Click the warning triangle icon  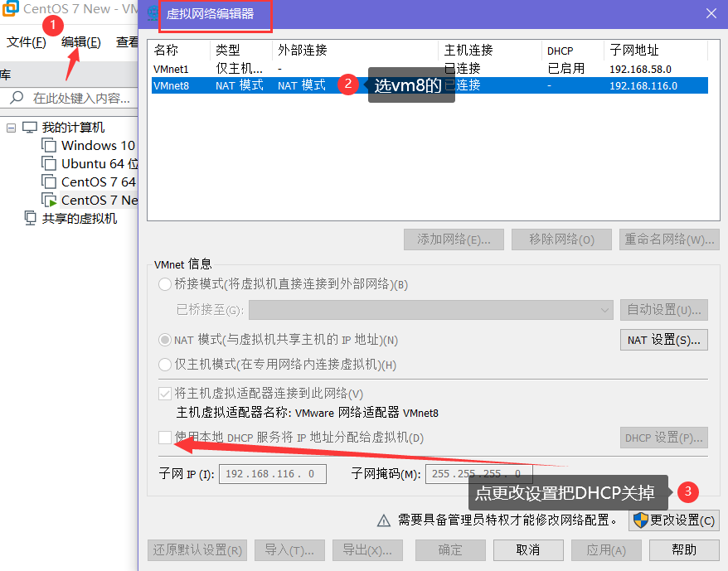coord(384,521)
